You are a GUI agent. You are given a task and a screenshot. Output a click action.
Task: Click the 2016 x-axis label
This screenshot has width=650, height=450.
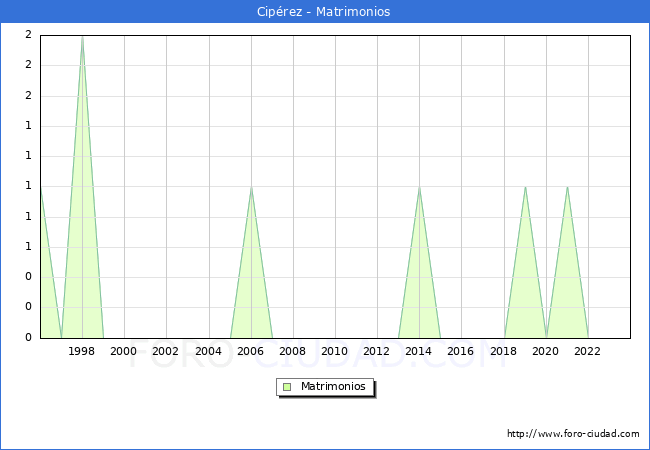click(x=460, y=351)
